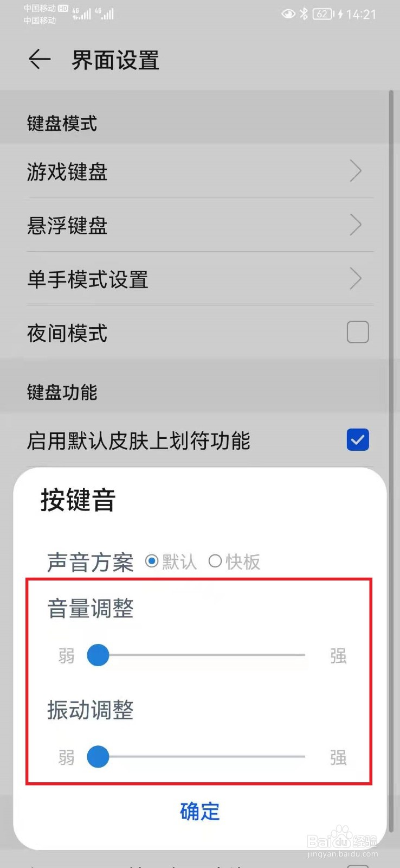This screenshot has width=400, height=868.
Task: Open the 游戏键盘 menu entry
Action: coord(200,171)
